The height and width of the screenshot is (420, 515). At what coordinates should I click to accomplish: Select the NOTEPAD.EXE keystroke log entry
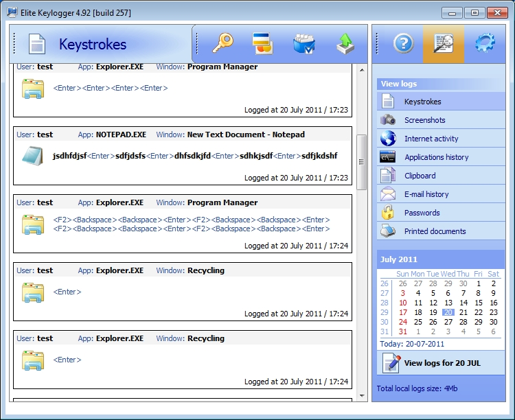182,156
